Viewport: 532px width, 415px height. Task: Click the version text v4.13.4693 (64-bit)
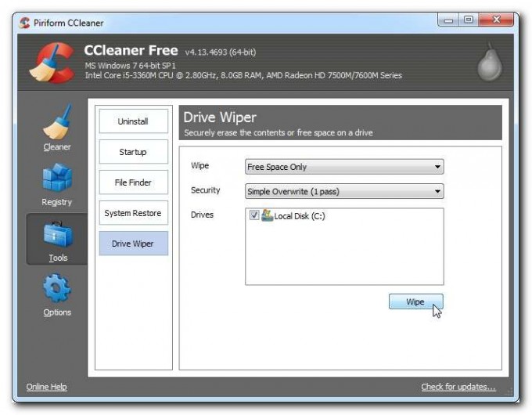(221, 52)
